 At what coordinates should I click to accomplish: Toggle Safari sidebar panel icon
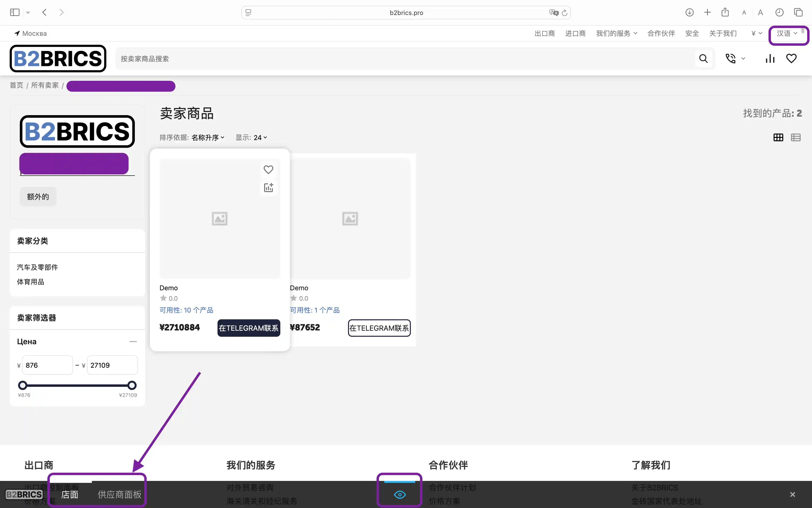click(x=15, y=12)
